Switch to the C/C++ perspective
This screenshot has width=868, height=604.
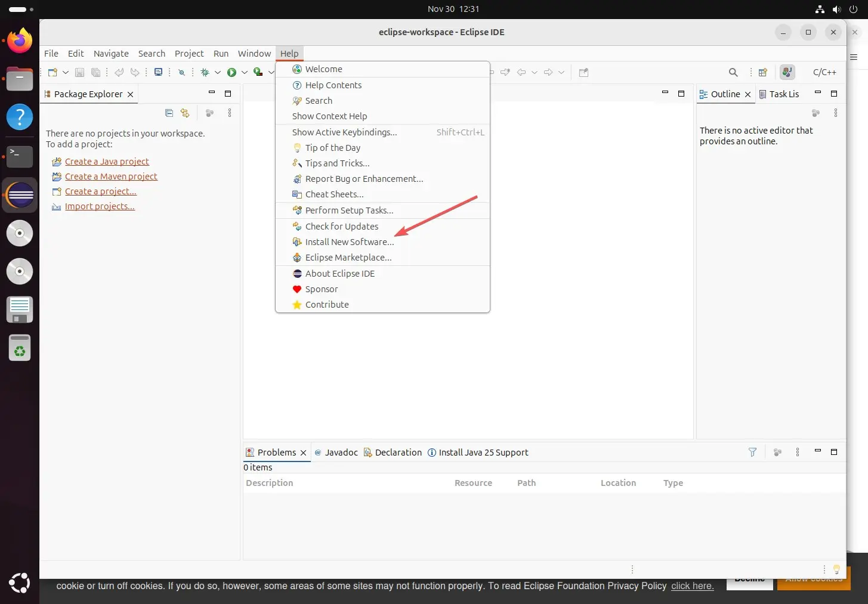coord(824,72)
